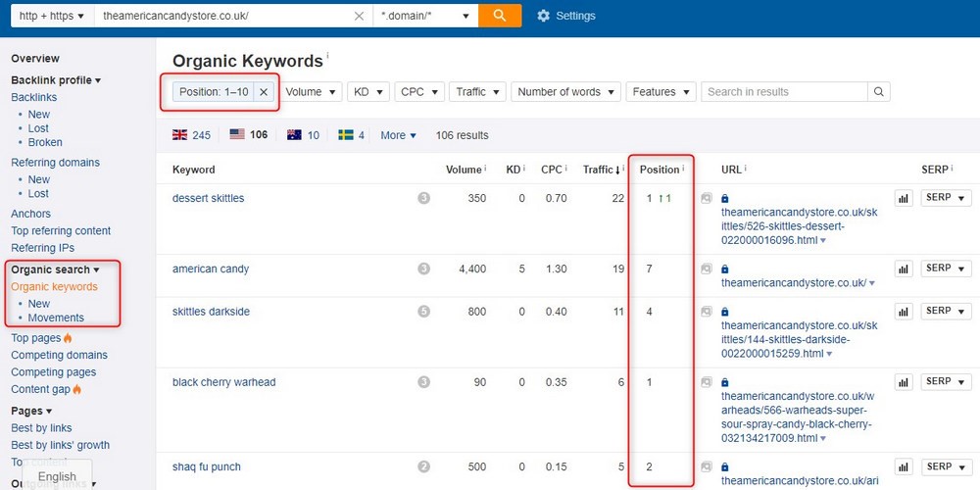
Task: Click SERP snapshot icon for skittles darkside
Action: [707, 312]
